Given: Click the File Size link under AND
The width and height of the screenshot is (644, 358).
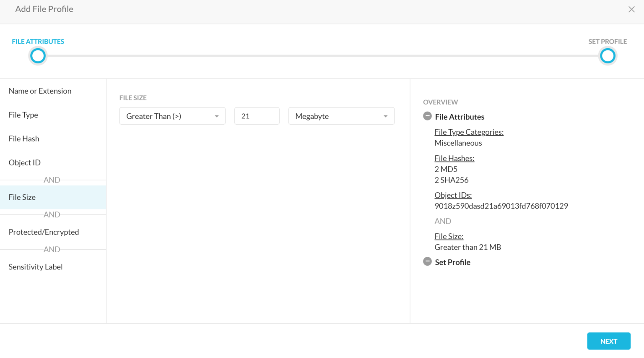Looking at the screenshot, I should pos(449,236).
